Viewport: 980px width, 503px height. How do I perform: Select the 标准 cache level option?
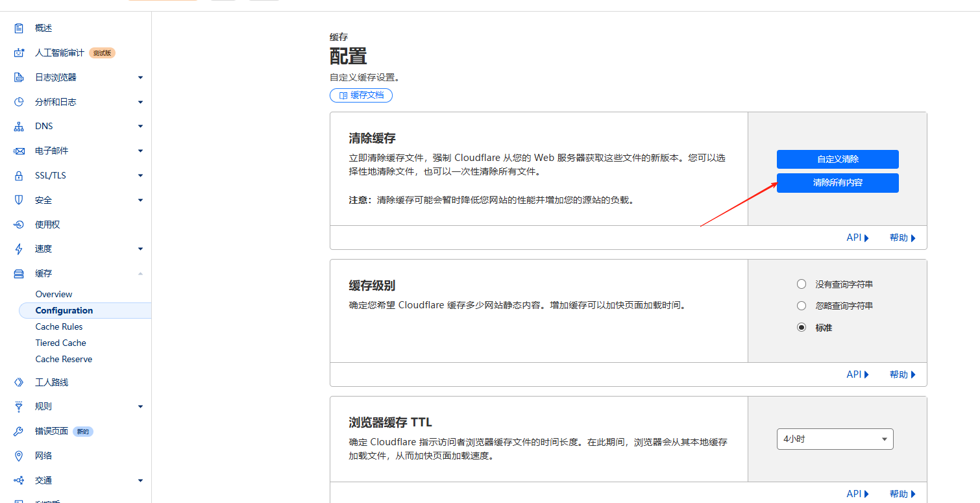(802, 327)
